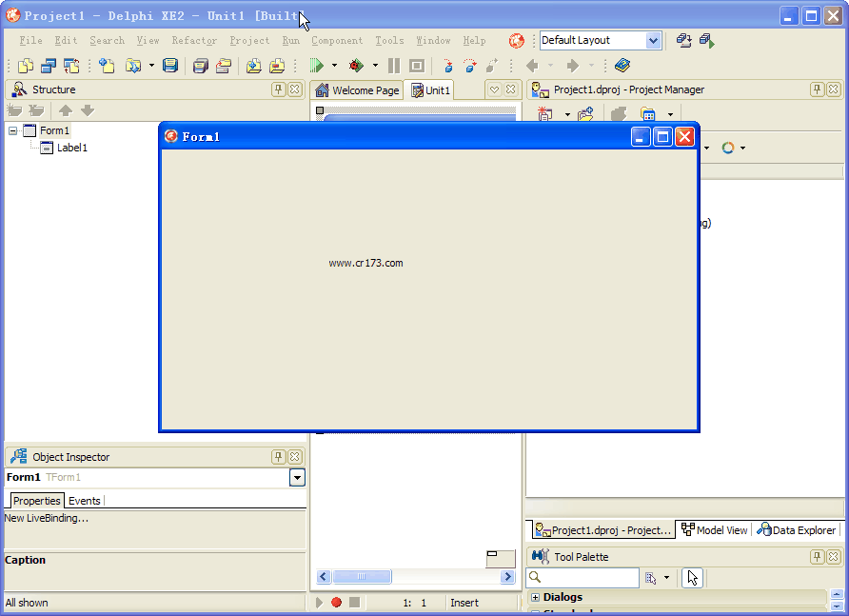Image resolution: width=849 pixels, height=616 pixels.
Task: Expand the Form1 node in Structure view
Action: (x=12, y=129)
